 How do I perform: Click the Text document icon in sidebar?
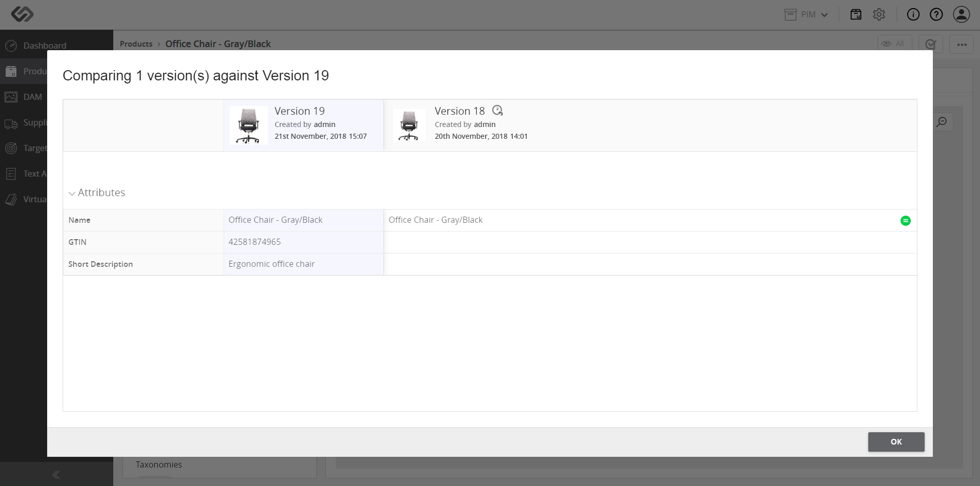pos(11,174)
